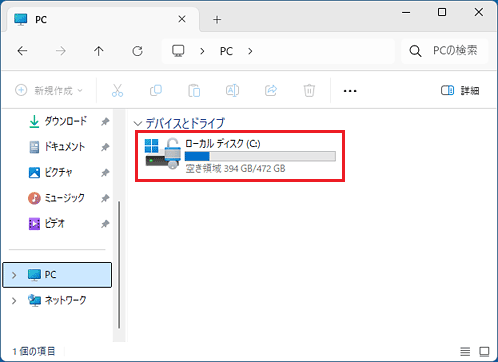Go forward with the right arrow
The width and height of the screenshot is (498, 362).
pyautogui.click(x=61, y=51)
